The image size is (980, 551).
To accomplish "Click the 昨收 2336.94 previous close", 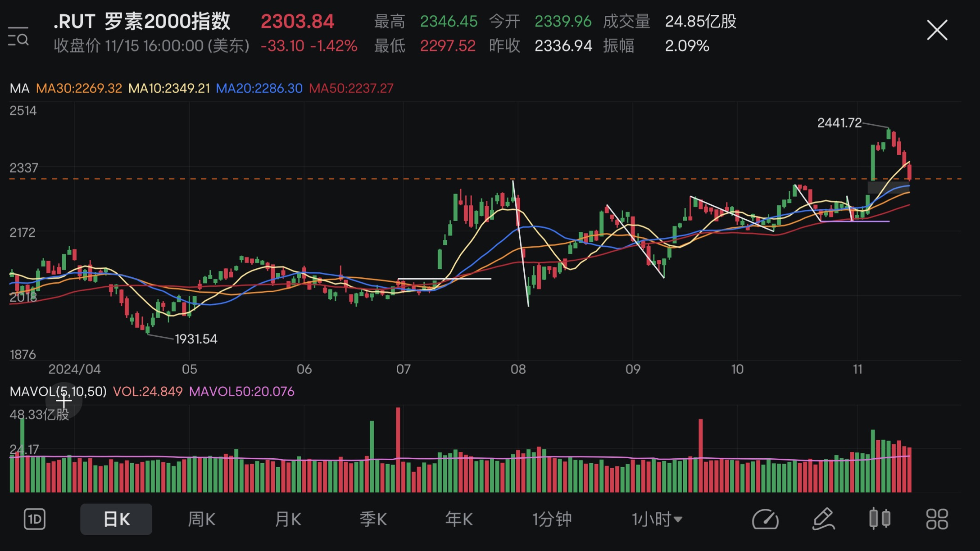I will (540, 46).
